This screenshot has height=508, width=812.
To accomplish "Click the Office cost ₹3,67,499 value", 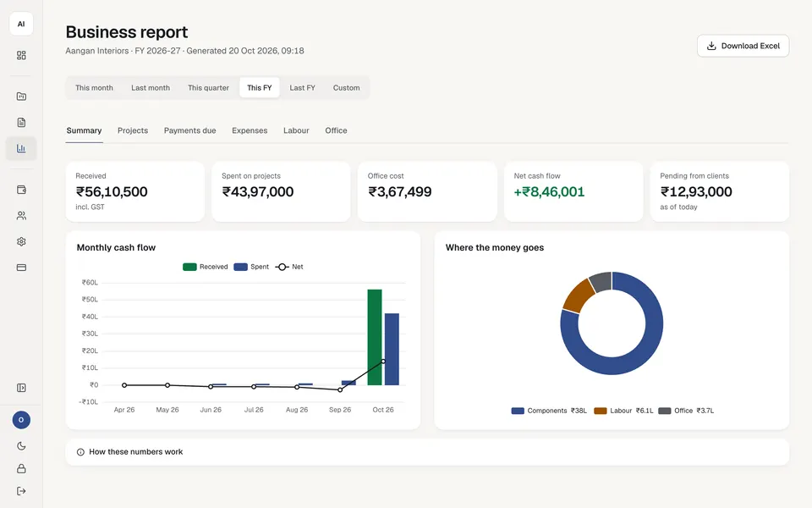I will (x=400, y=192).
